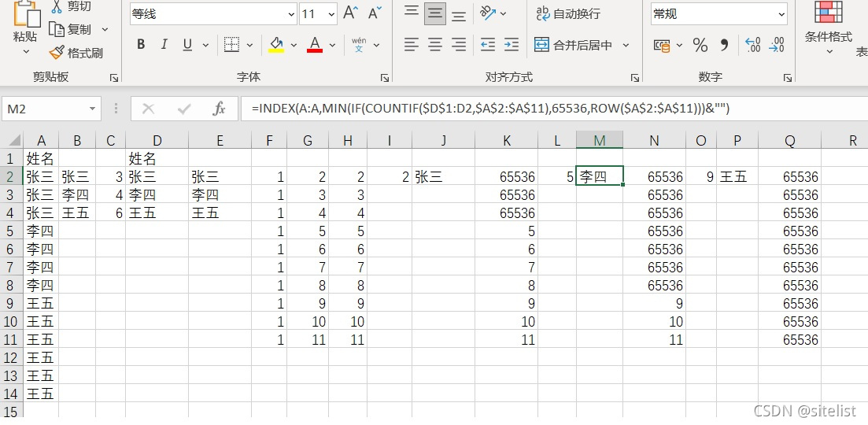Select cell M2 containing 李四
The image size is (868, 425).
(600, 176)
